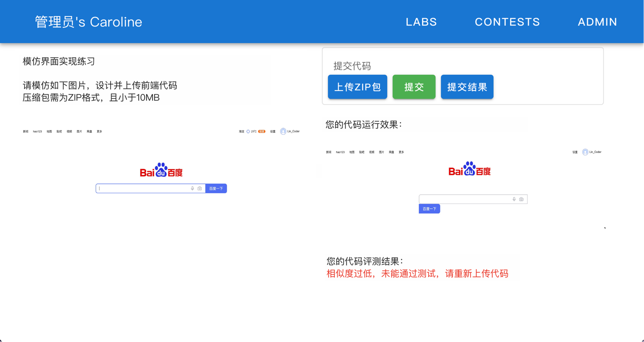Click the 请模仿如下图片 instruction line
Image resolution: width=644 pixels, height=342 pixels.
pos(100,85)
